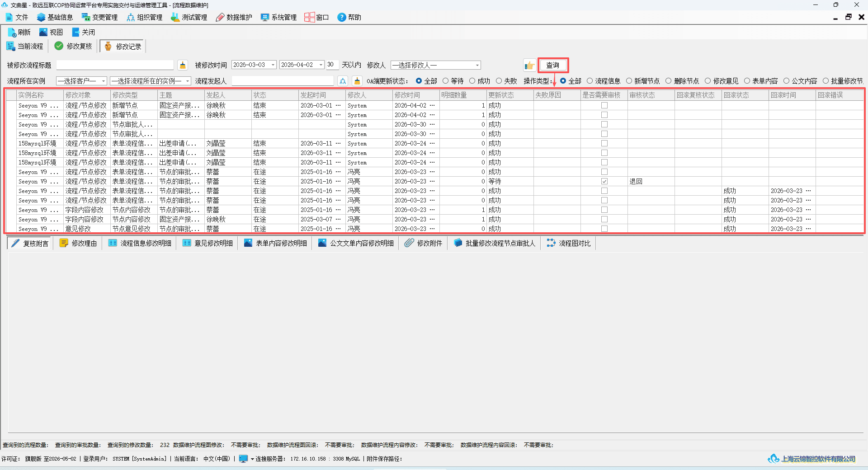Open the 流程图对比 comparison icon tab

551,243
